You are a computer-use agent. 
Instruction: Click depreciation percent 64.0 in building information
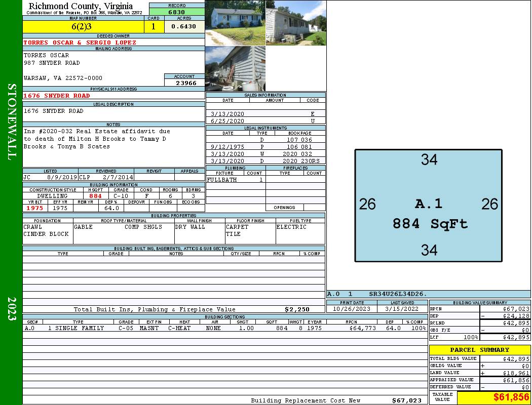pyautogui.click(x=111, y=208)
